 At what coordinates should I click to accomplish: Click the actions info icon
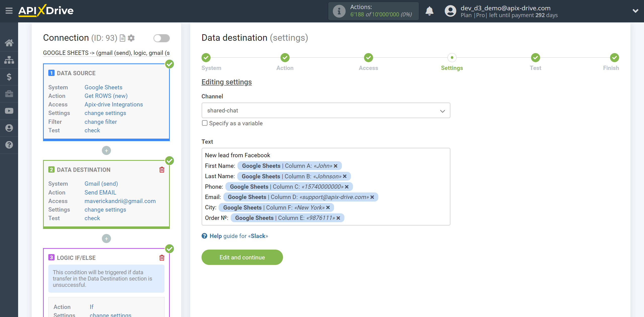[x=339, y=11]
